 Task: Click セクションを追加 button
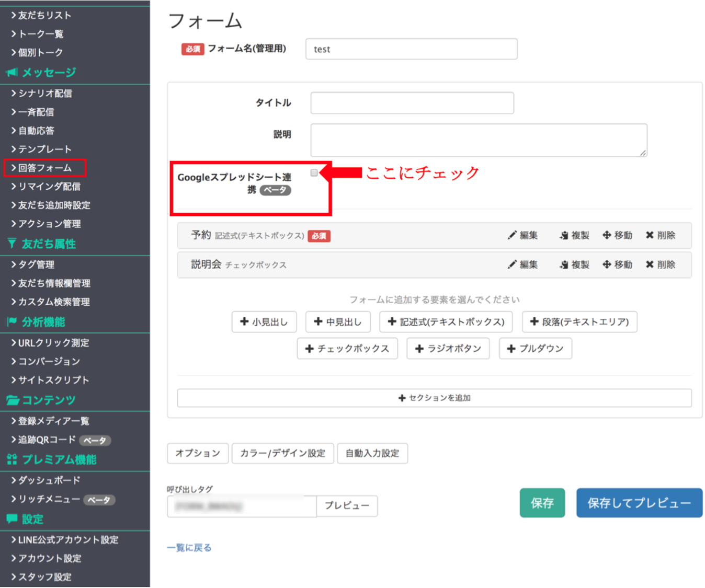point(435,398)
